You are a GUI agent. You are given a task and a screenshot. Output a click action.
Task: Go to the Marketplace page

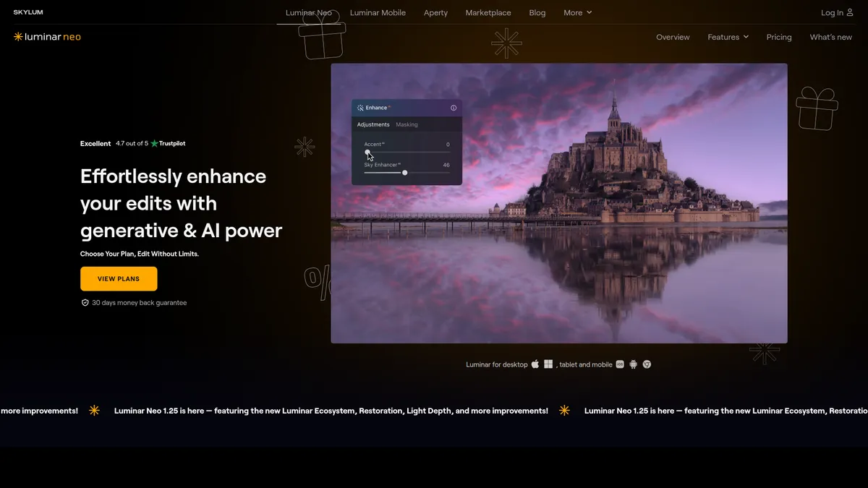pyautogui.click(x=488, y=12)
